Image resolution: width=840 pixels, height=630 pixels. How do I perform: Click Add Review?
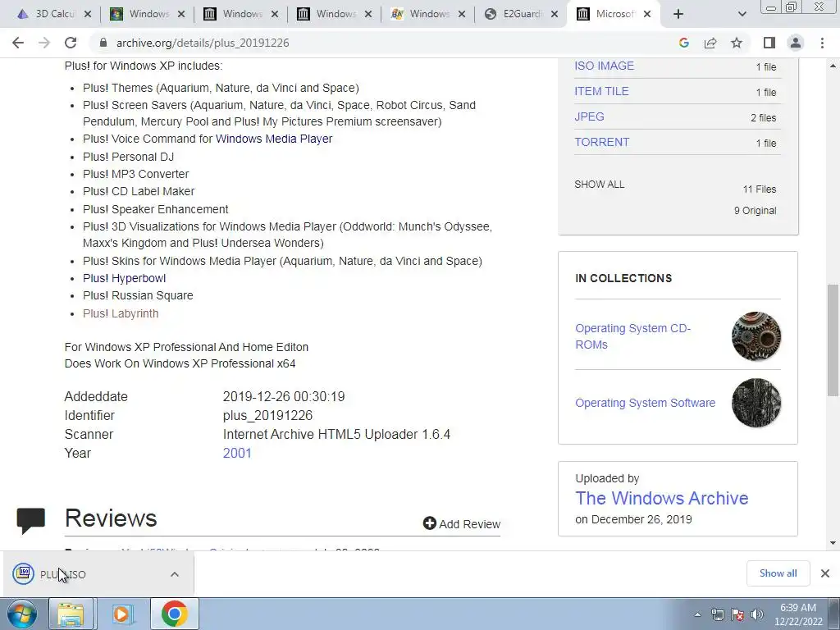tap(462, 523)
